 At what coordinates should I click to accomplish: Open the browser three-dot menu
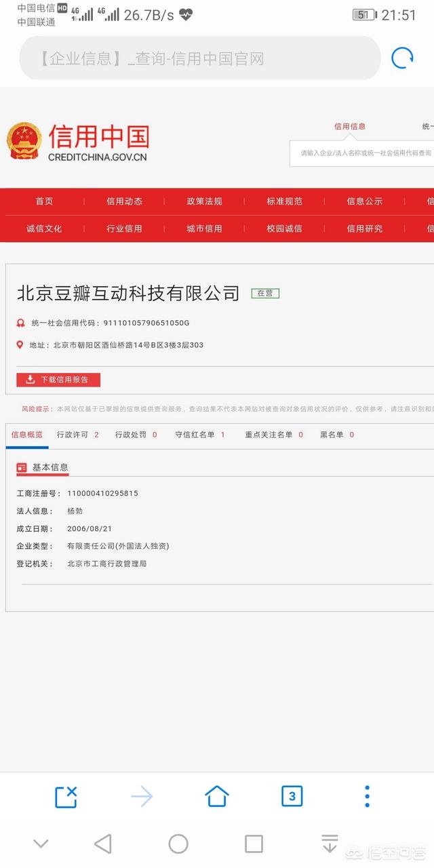[x=367, y=797]
